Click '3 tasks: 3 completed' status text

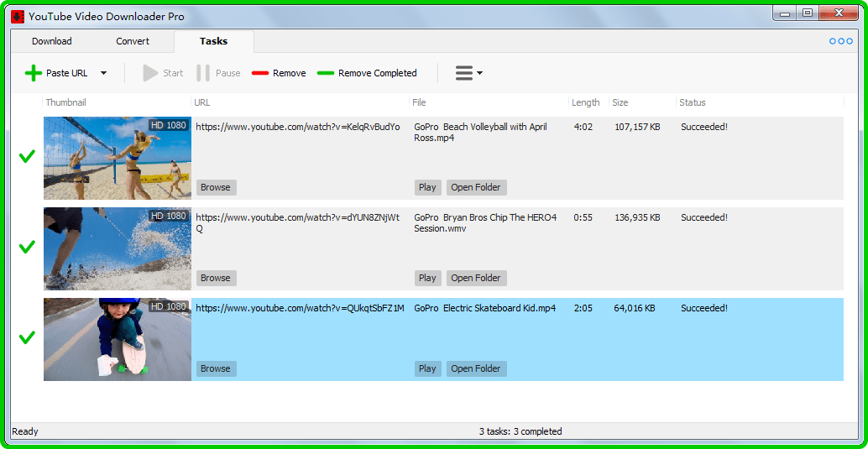pos(520,431)
